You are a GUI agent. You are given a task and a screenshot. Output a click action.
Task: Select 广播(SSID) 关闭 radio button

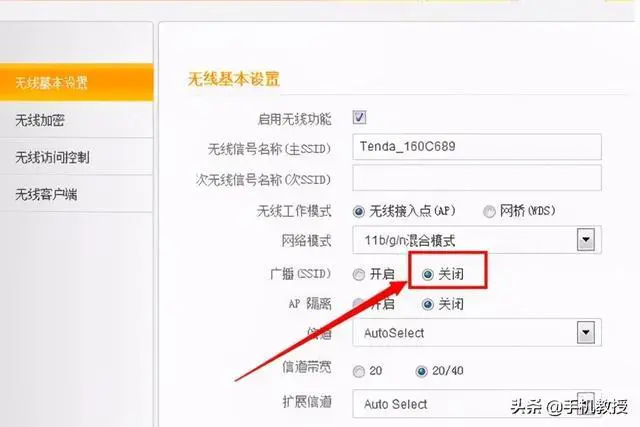pyautogui.click(x=427, y=274)
